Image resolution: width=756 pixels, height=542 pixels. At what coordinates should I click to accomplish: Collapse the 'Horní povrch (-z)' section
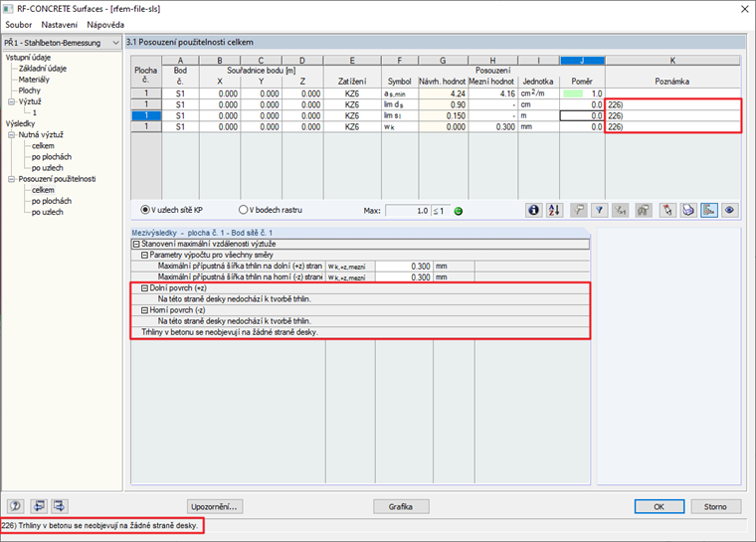(x=144, y=310)
